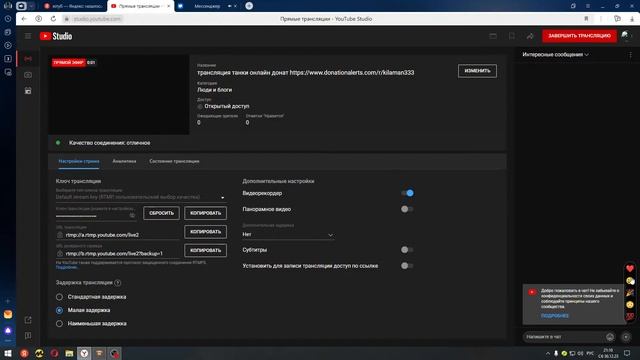Open the Manage (calendar) icon in sidebar
Screen dimensions: 640x360
tap(28, 91)
